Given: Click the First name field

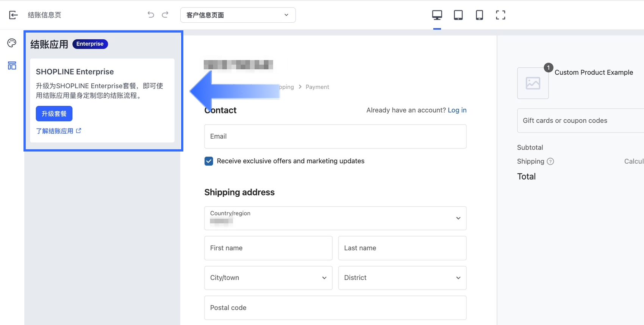Looking at the screenshot, I should point(268,248).
